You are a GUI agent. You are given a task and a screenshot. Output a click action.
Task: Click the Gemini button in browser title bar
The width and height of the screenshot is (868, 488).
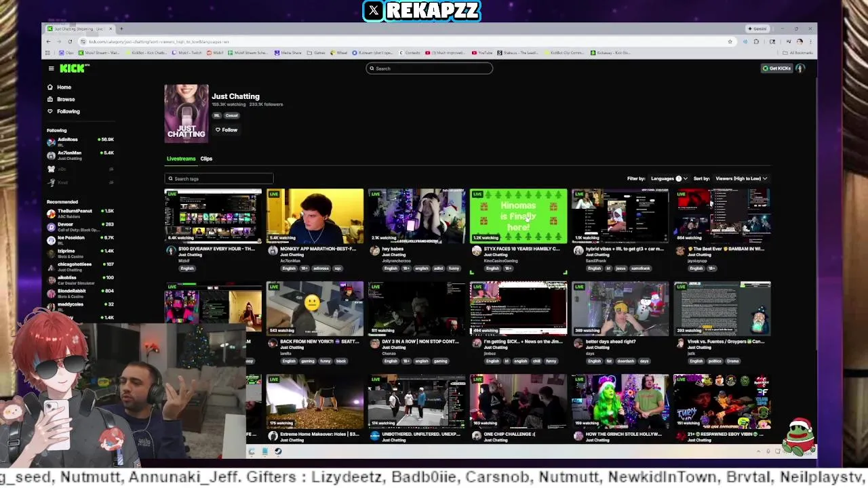(757, 28)
